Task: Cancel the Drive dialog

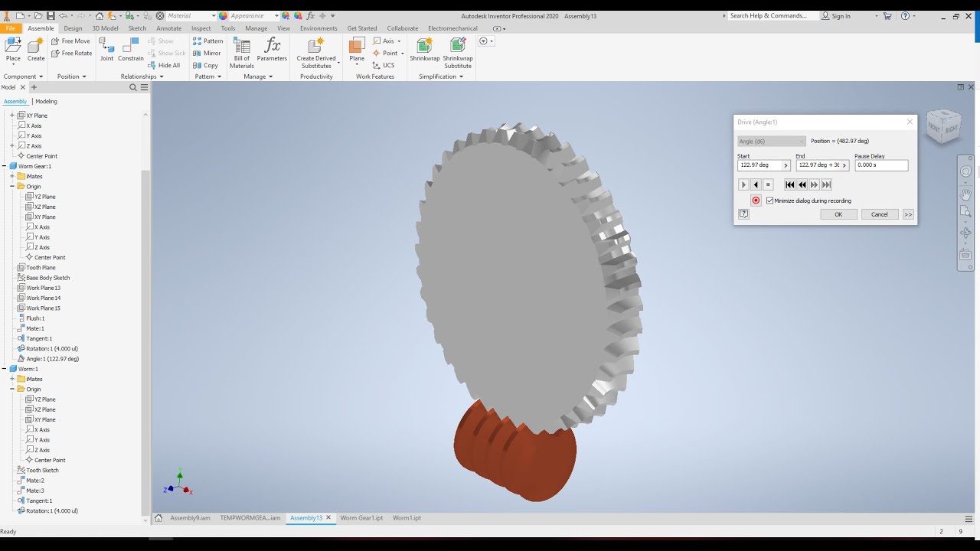Action: coord(880,214)
